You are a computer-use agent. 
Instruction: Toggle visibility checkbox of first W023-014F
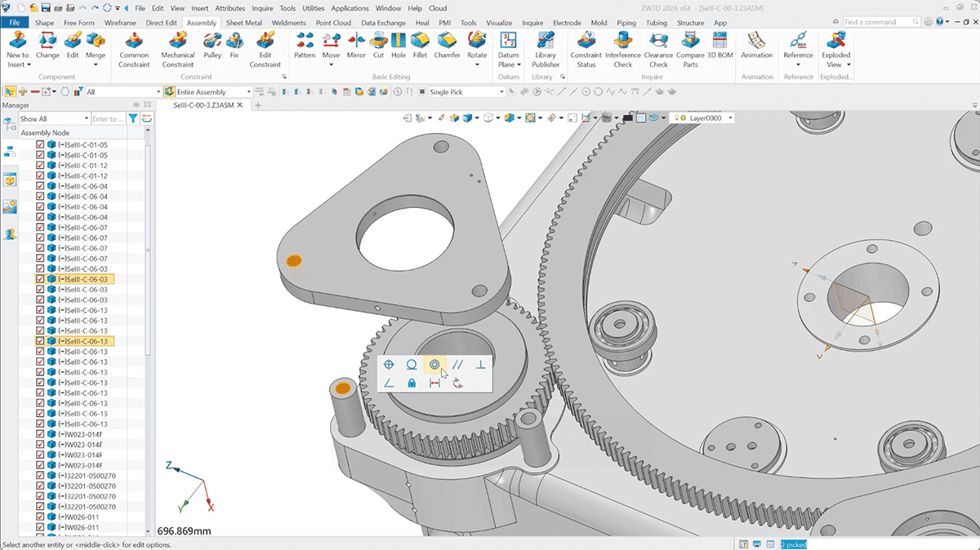tap(40, 434)
